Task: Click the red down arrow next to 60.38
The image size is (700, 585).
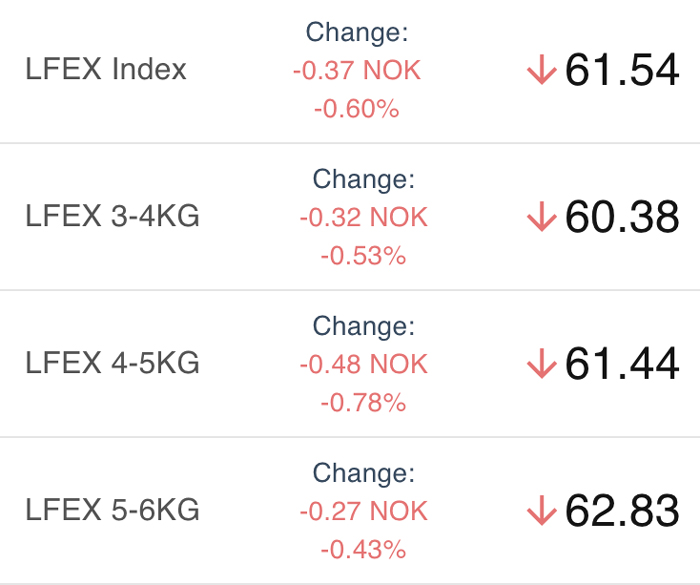Action: (542, 216)
